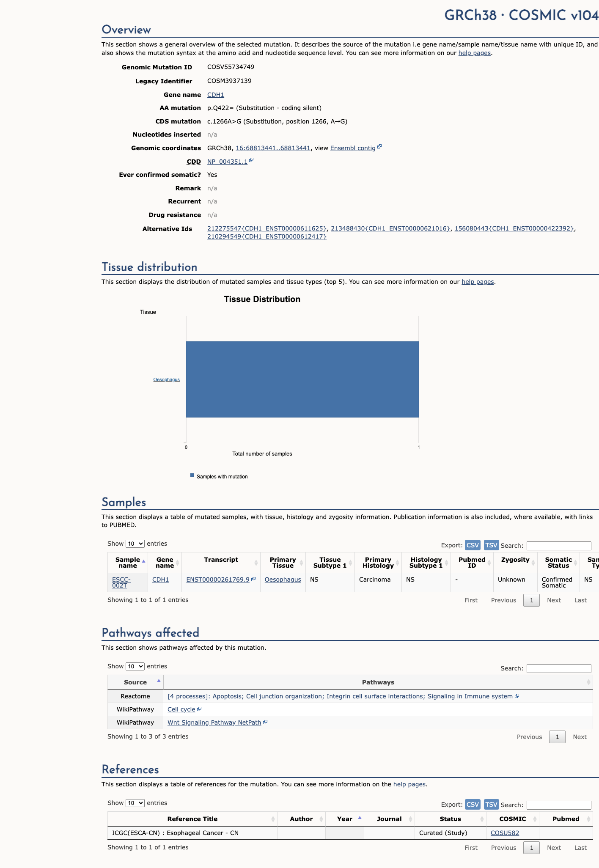This screenshot has width=599, height=868.
Task: Click external link icon beside NP_004351.1
Action: 251,160
